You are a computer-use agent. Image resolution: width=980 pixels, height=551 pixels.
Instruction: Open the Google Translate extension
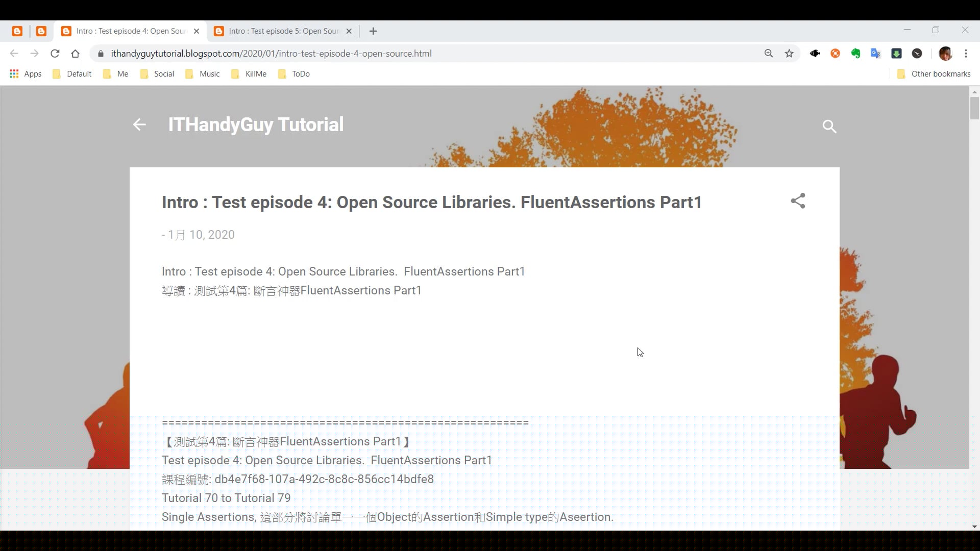pyautogui.click(x=876, y=53)
